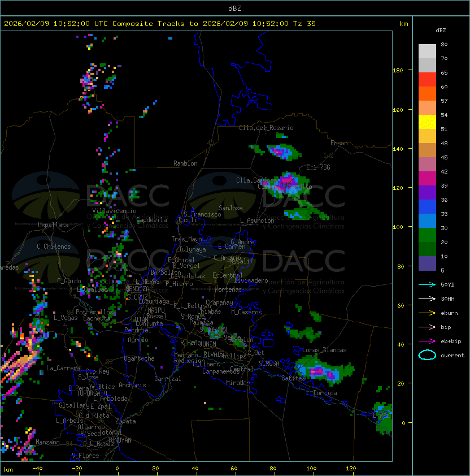Click the Divisadero place label

click(x=251, y=280)
